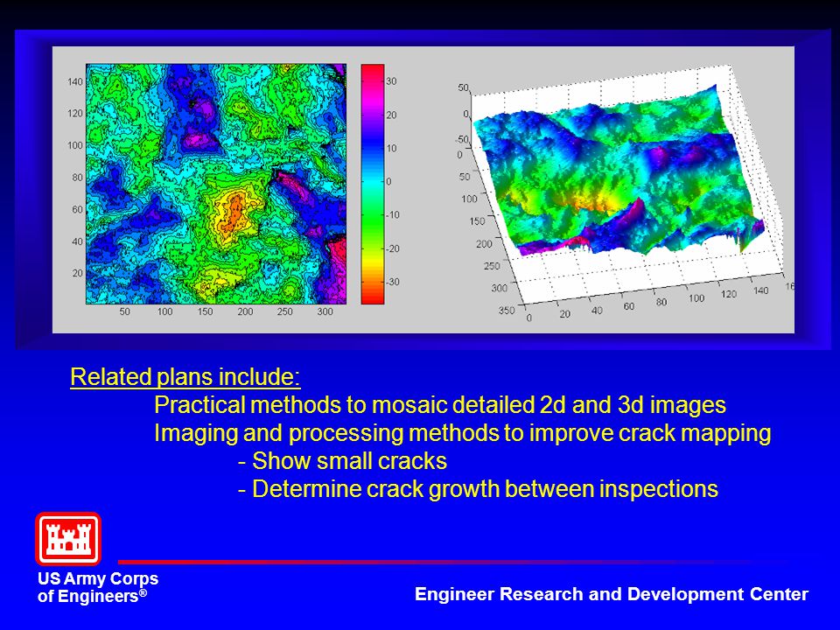This screenshot has height=630, width=840.
Task: Click the contour plot y-axis label '140'
Action: [x=75, y=81]
